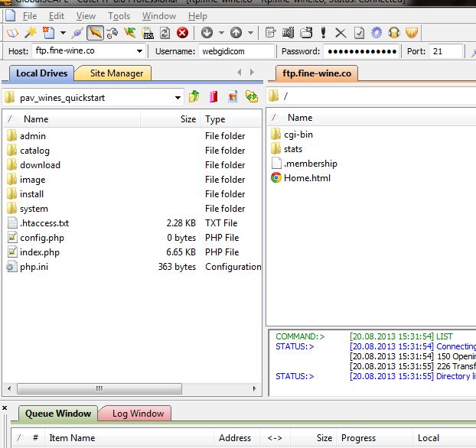Expand the pav_wines_quickstart path dropdown
Viewport: 476px width, 448px height.
(x=178, y=97)
